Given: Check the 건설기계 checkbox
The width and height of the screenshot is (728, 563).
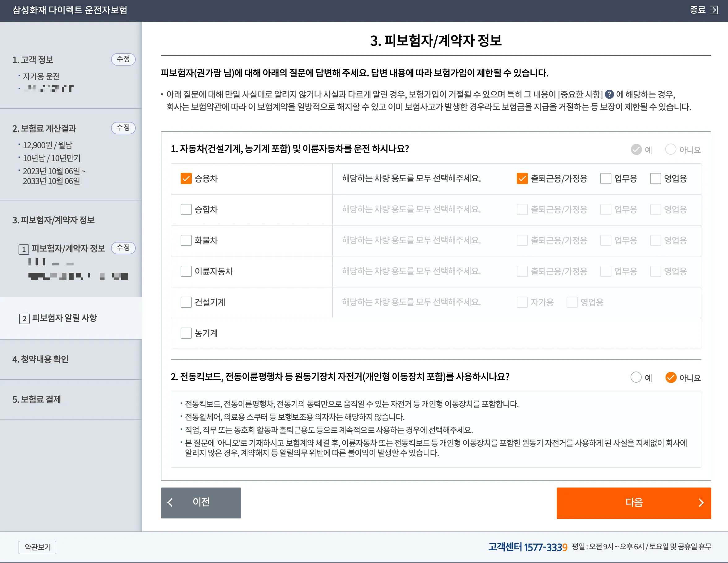Looking at the screenshot, I should click(x=186, y=302).
